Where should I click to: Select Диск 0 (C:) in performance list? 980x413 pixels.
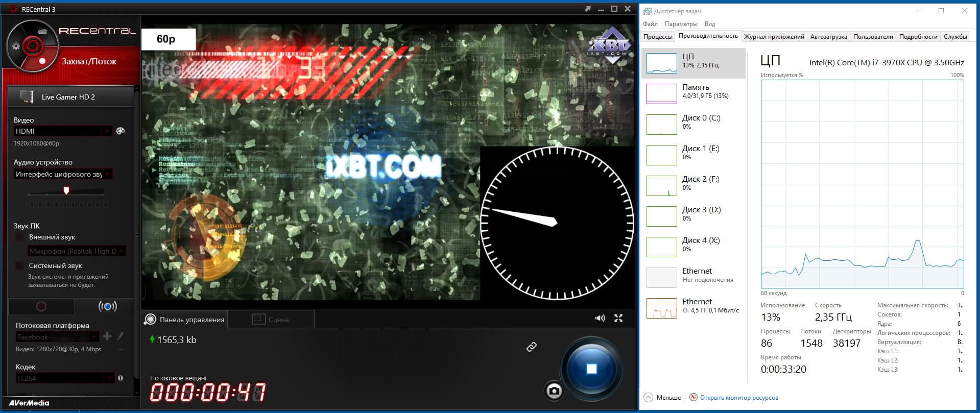[x=694, y=125]
